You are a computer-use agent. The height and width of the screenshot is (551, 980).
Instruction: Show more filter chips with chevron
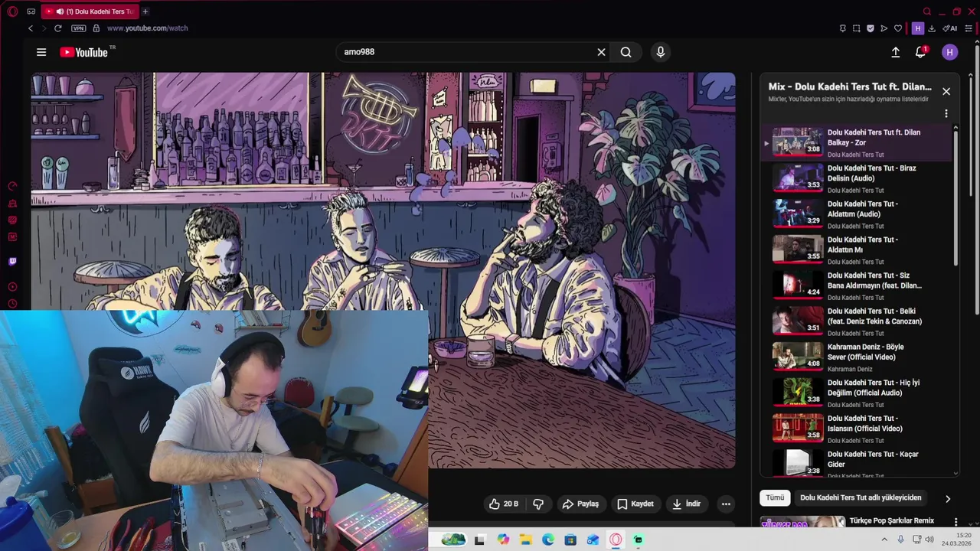[x=948, y=498]
